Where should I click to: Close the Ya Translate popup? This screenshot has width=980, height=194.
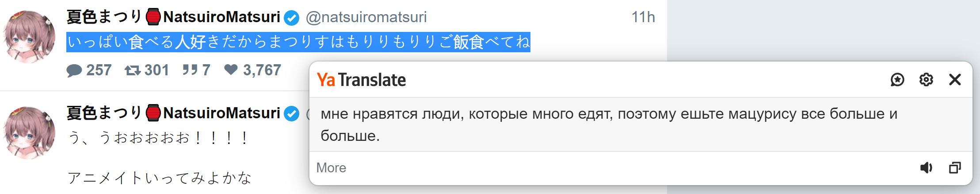[955, 80]
